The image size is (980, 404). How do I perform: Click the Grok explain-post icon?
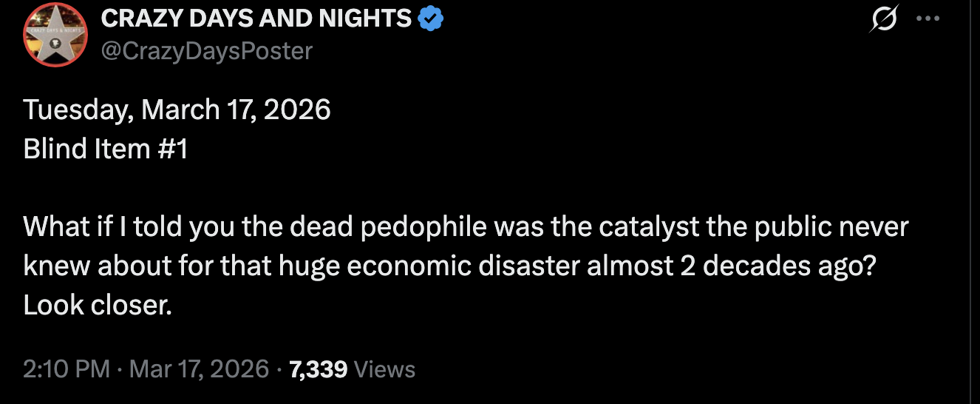(x=882, y=19)
